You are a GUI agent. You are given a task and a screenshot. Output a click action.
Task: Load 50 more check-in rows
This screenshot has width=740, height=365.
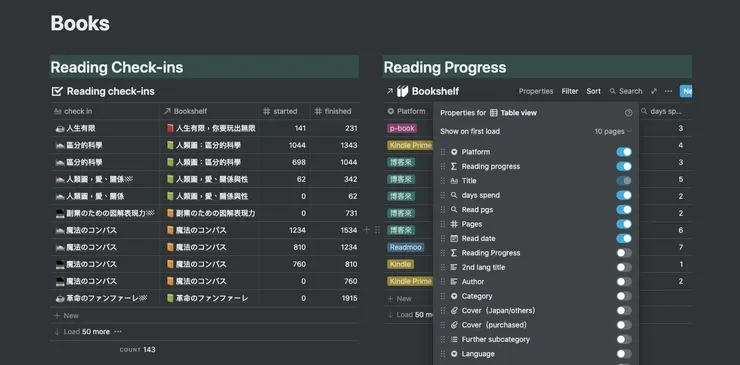(x=82, y=332)
